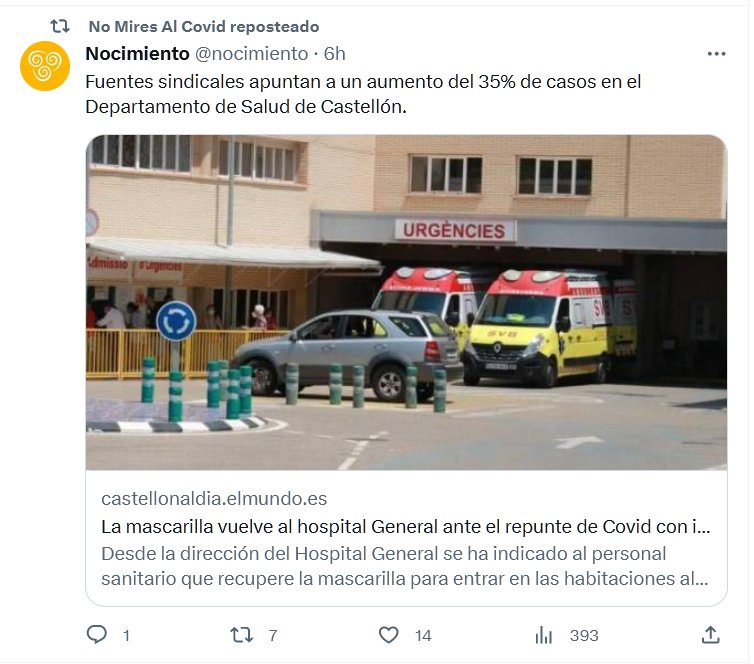Open view analytics bar chart icon
Image resolution: width=754 pixels, height=664 pixels.
click(x=543, y=635)
